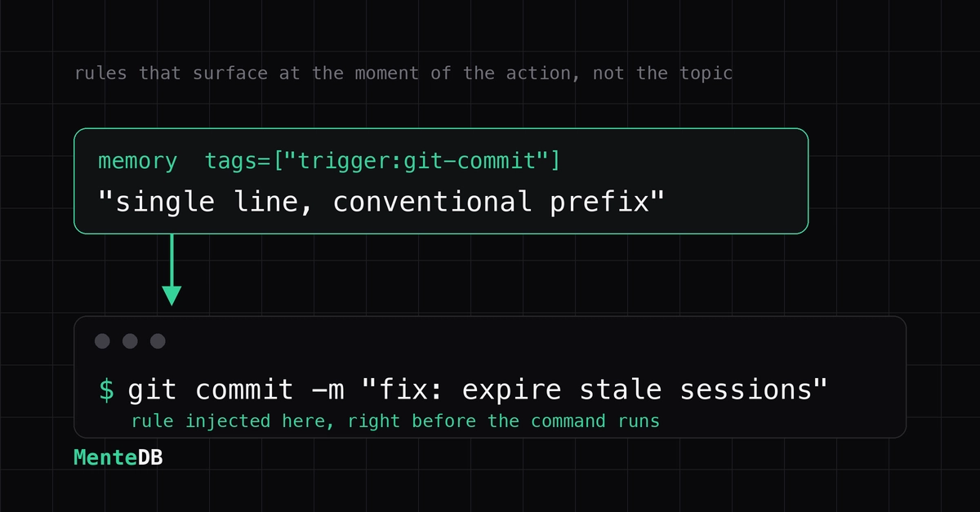
Task: Click the green downward arrowhead
Action: [171, 296]
